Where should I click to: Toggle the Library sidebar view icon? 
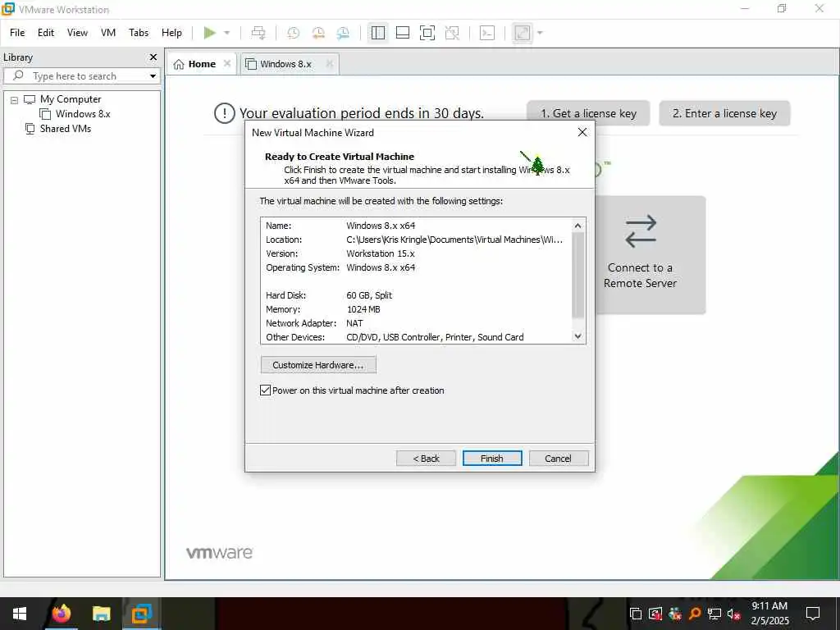pyautogui.click(x=377, y=33)
